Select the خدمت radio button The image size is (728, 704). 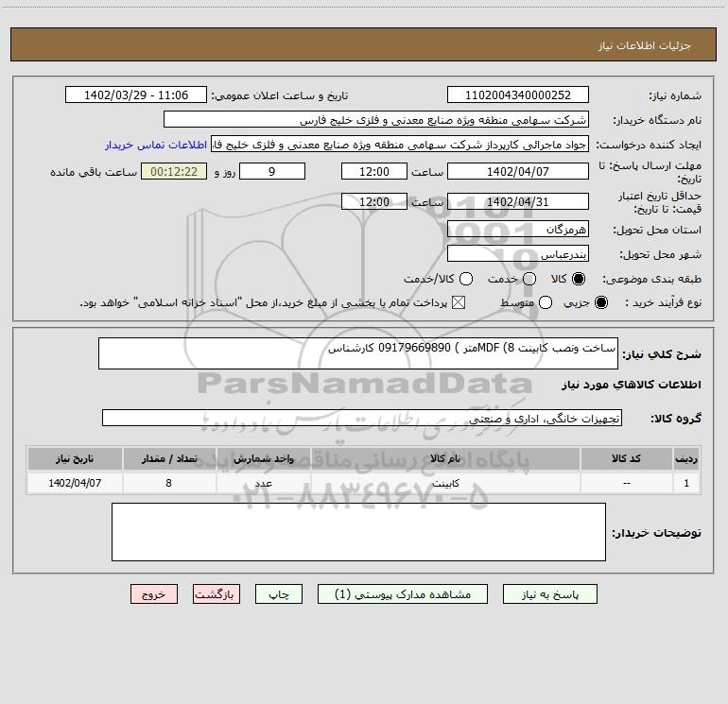click(529, 279)
